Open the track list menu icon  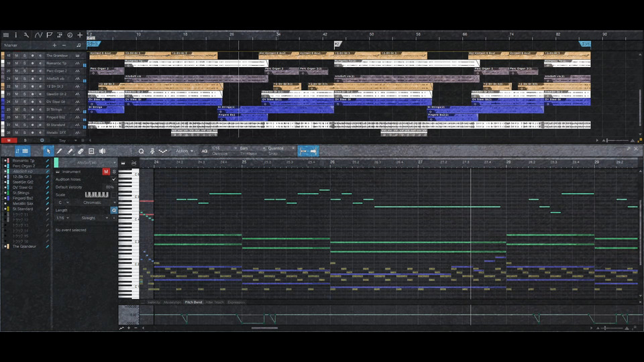pyautogui.click(x=6, y=36)
